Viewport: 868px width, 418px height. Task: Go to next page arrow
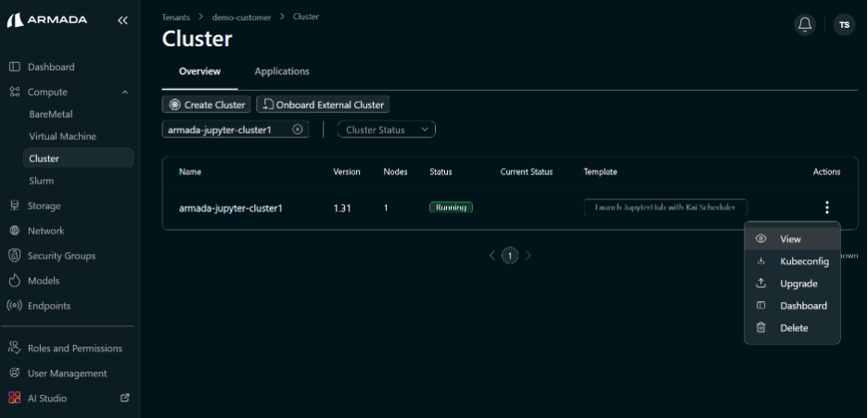528,256
